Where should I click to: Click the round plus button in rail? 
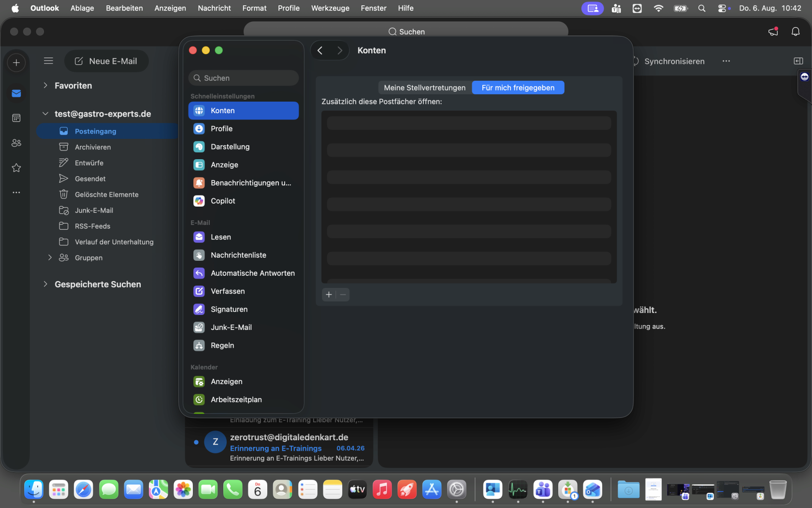tap(16, 62)
